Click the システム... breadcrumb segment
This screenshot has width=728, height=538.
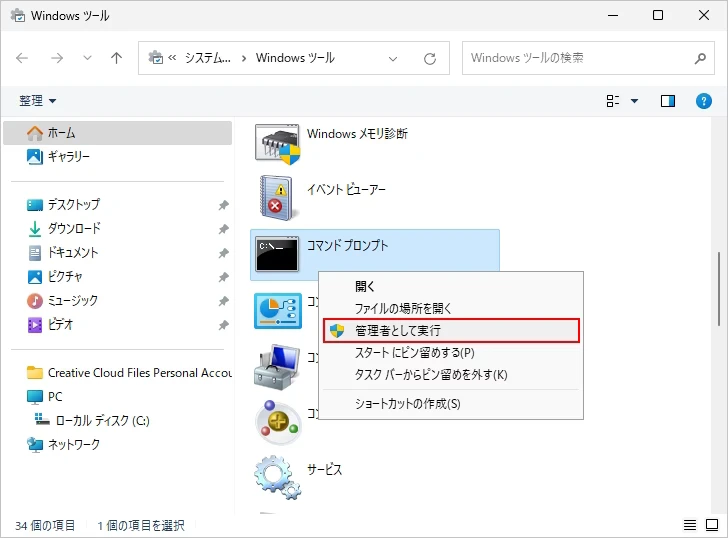tap(208, 58)
